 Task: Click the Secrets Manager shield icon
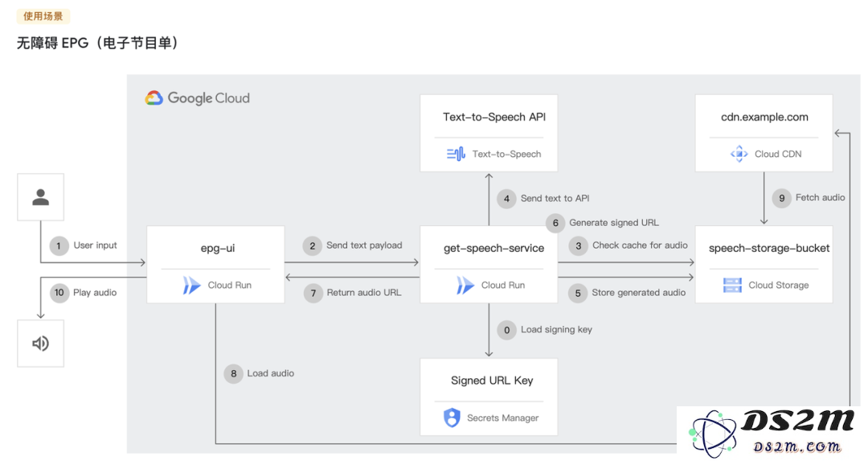click(452, 418)
